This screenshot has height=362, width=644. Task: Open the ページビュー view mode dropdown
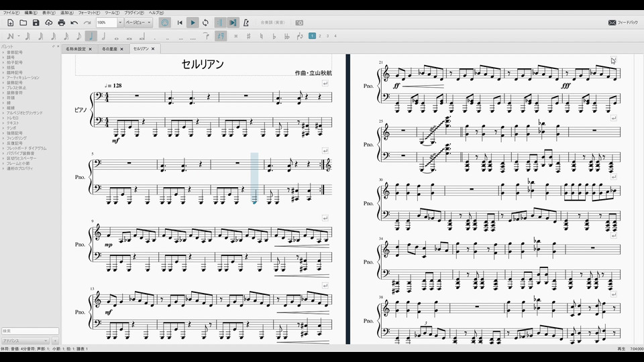[x=138, y=23]
